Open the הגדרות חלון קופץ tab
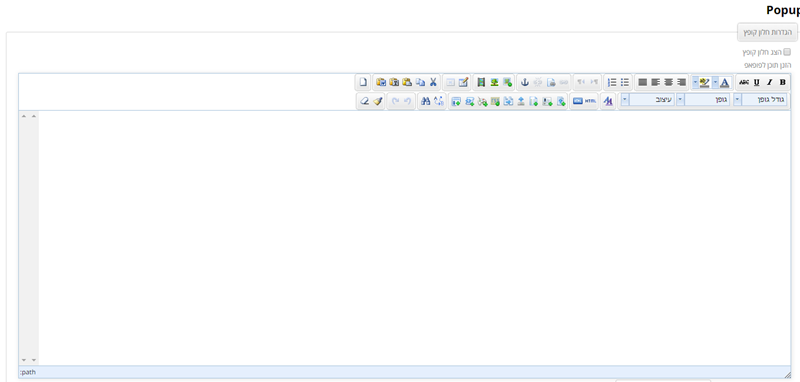This screenshot has width=800, height=382. point(766,33)
